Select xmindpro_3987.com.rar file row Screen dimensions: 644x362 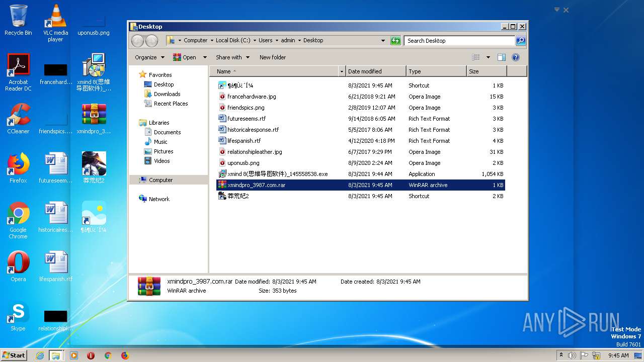click(360, 185)
